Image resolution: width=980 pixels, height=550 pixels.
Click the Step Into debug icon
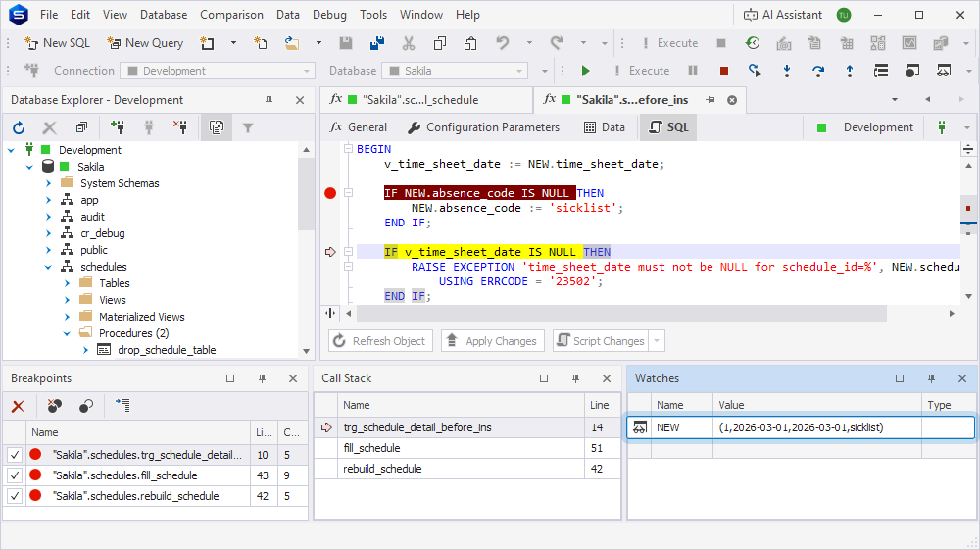pyautogui.click(x=787, y=71)
